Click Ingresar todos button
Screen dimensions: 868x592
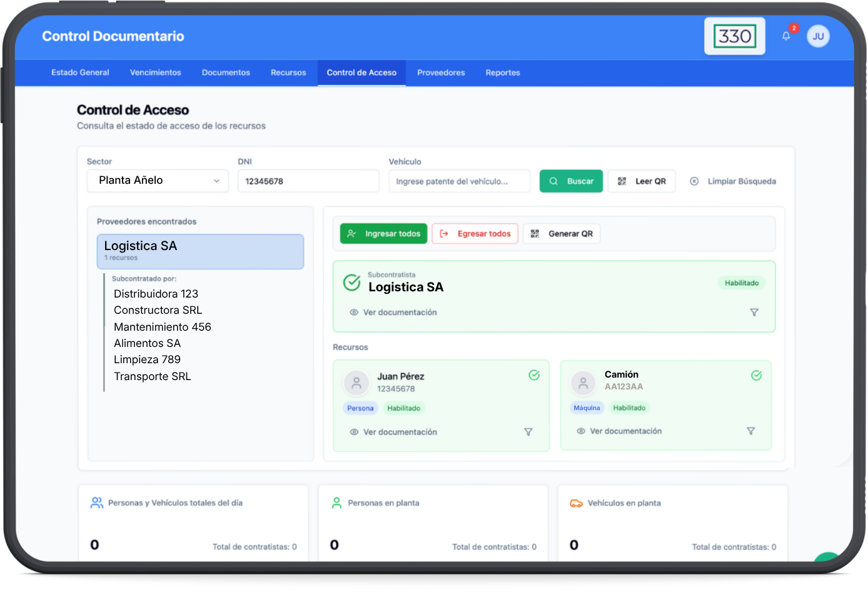(384, 234)
